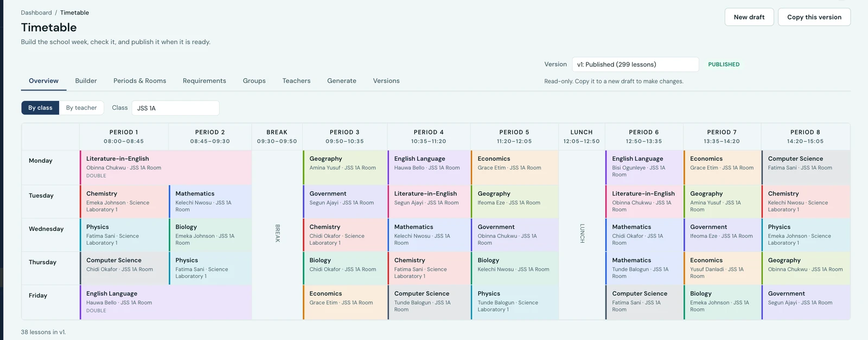Open Thursday Period 1 Computer Science lesson
The image size is (868, 340).
pos(124,268)
